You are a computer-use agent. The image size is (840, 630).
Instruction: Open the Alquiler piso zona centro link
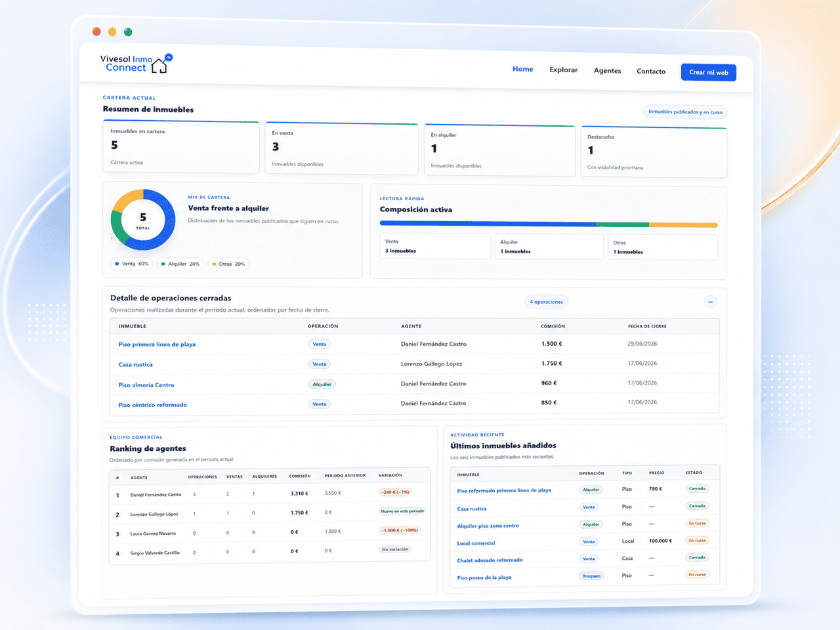coord(488,526)
